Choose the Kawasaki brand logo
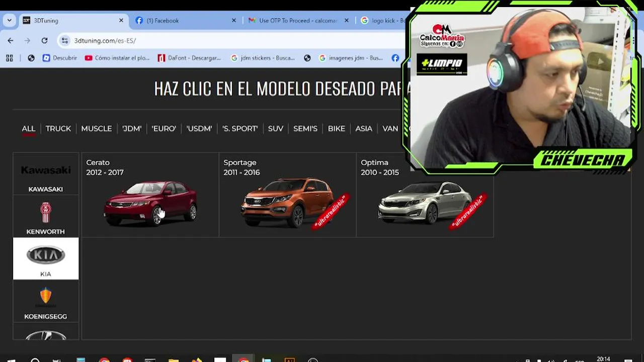Image resolution: width=644 pixels, height=362 pixels. (x=46, y=170)
